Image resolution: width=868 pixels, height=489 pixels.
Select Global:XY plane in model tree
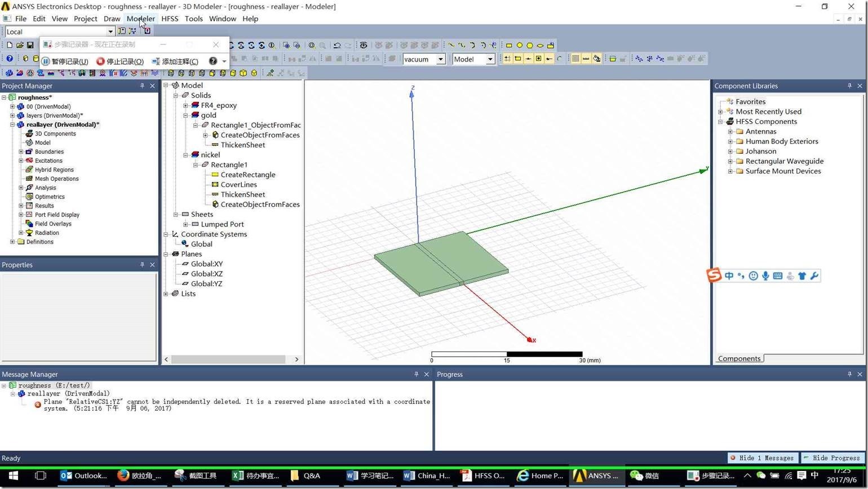[207, 264]
